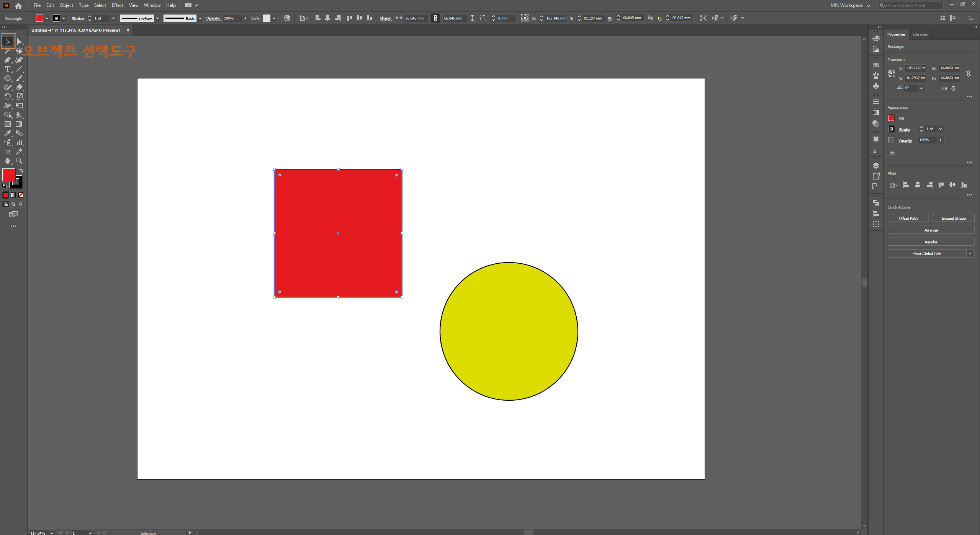The image size is (980, 535).
Task: Open the Start Global Edit options arrow
Action: (970, 254)
